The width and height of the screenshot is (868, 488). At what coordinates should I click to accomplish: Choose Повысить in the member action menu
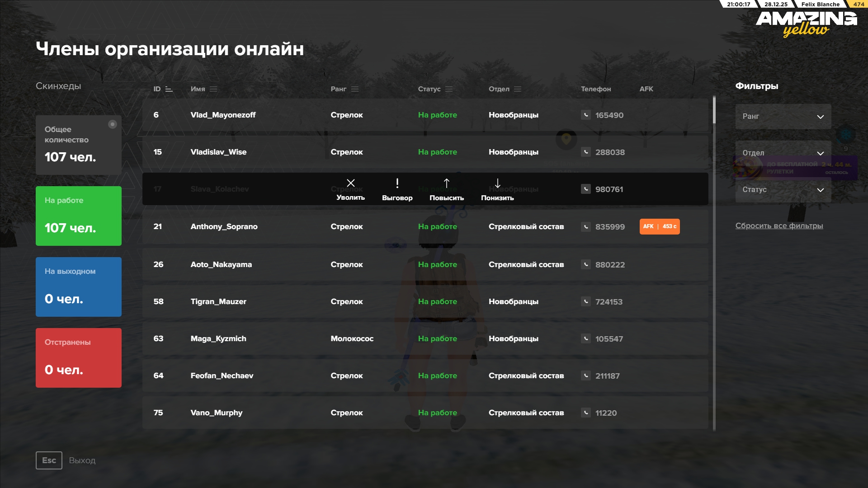click(x=446, y=190)
